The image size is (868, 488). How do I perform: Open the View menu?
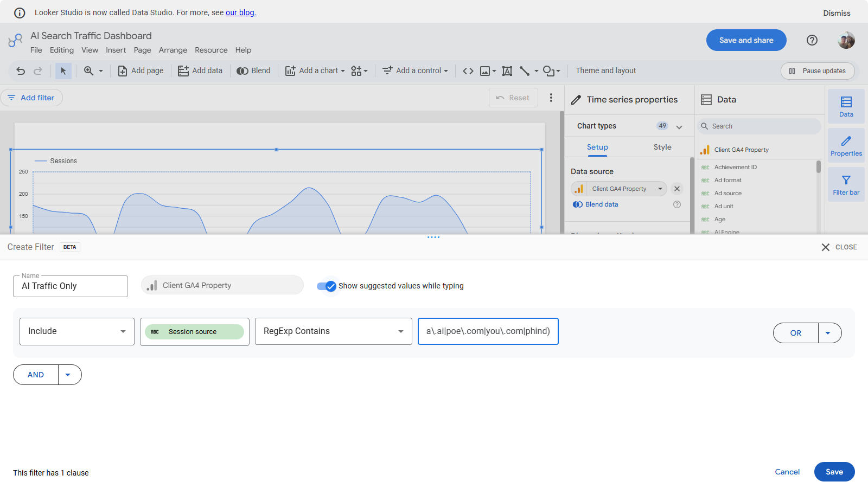[x=90, y=50]
